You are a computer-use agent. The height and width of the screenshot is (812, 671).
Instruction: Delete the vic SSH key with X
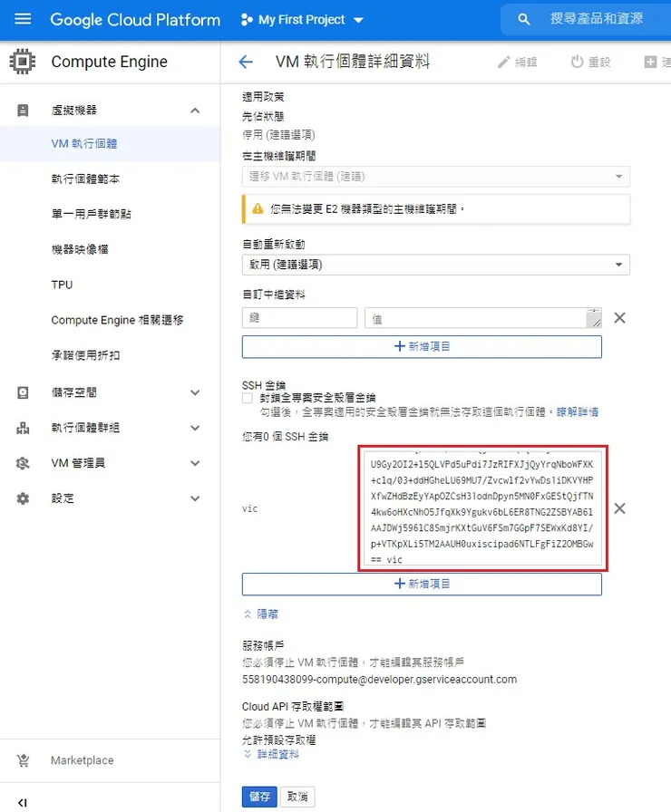click(x=619, y=508)
